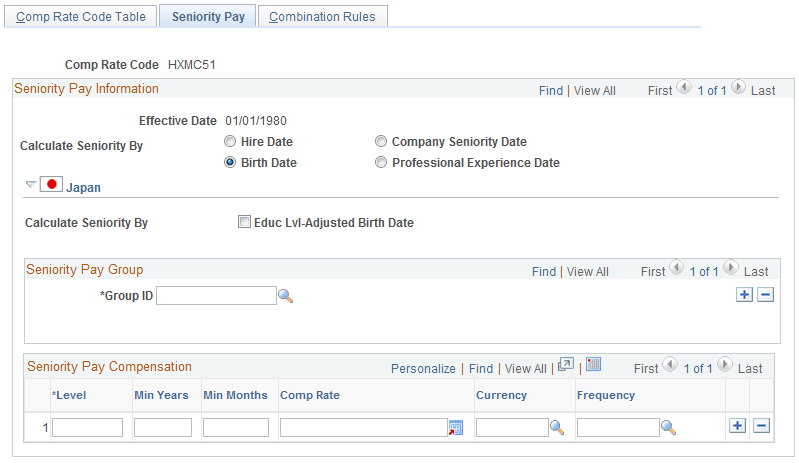Image resolution: width=799 pixels, height=463 pixels.
Task: Enable Educ Lvl-Adjusted Birth Date checkbox
Action: pos(244,222)
